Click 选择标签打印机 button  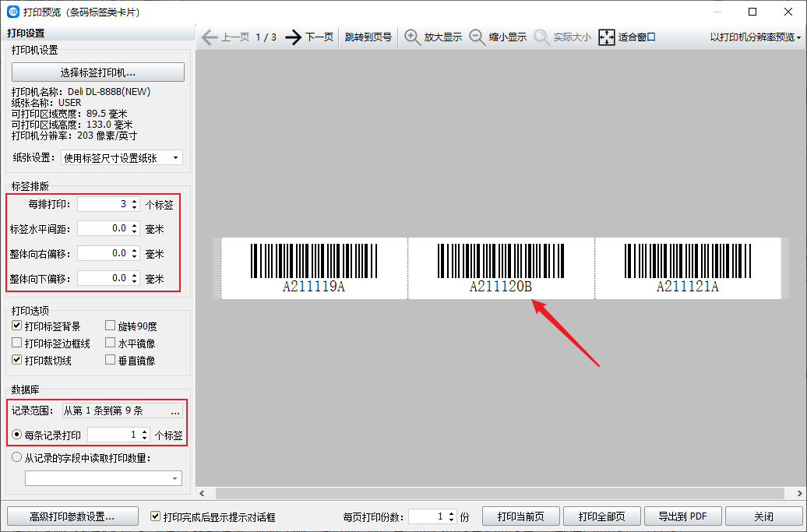[98, 72]
